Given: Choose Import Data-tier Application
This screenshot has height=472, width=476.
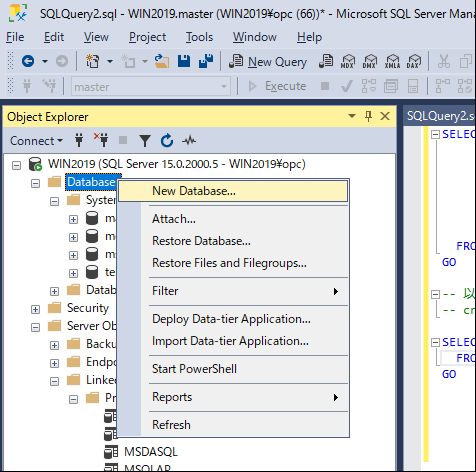Looking at the screenshot, I should 233,341.
